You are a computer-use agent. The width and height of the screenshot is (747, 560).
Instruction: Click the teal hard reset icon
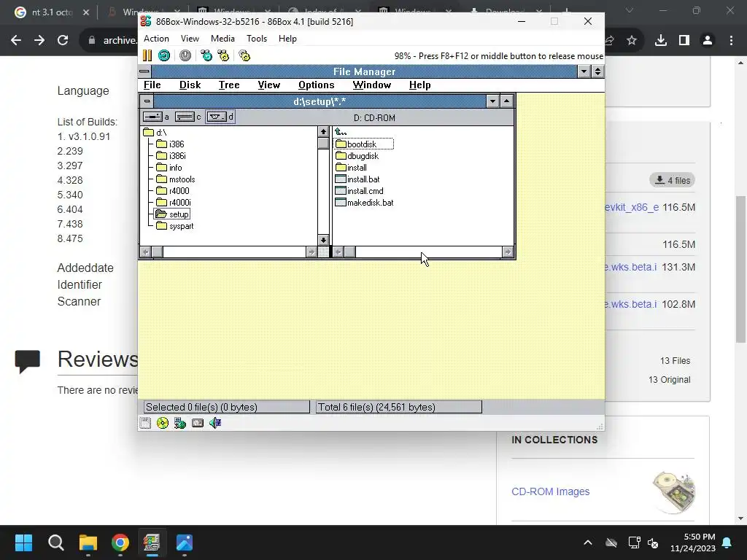point(164,55)
